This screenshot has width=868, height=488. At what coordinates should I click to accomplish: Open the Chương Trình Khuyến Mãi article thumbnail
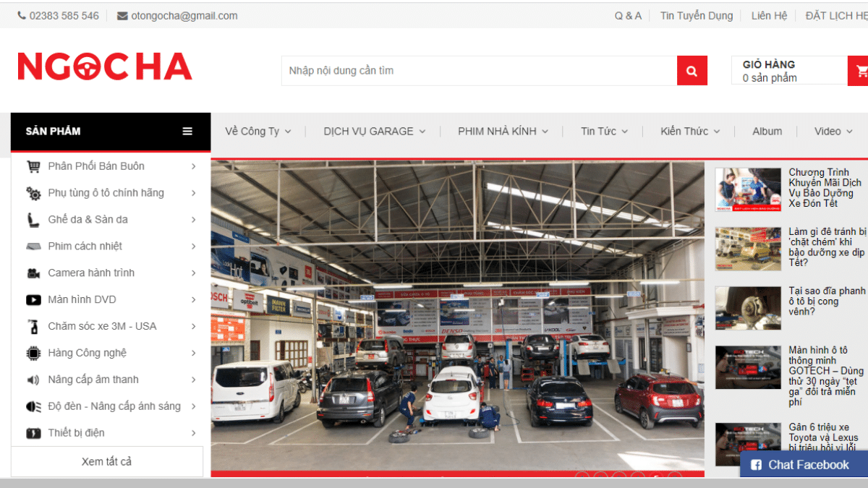(747, 189)
